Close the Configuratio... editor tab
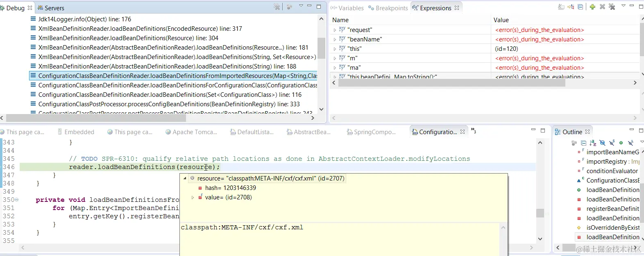This screenshot has width=644, height=256. pyautogui.click(x=463, y=132)
